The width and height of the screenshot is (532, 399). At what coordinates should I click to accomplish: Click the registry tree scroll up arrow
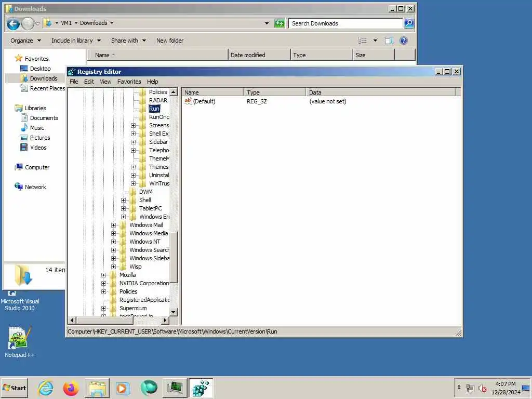point(174,92)
